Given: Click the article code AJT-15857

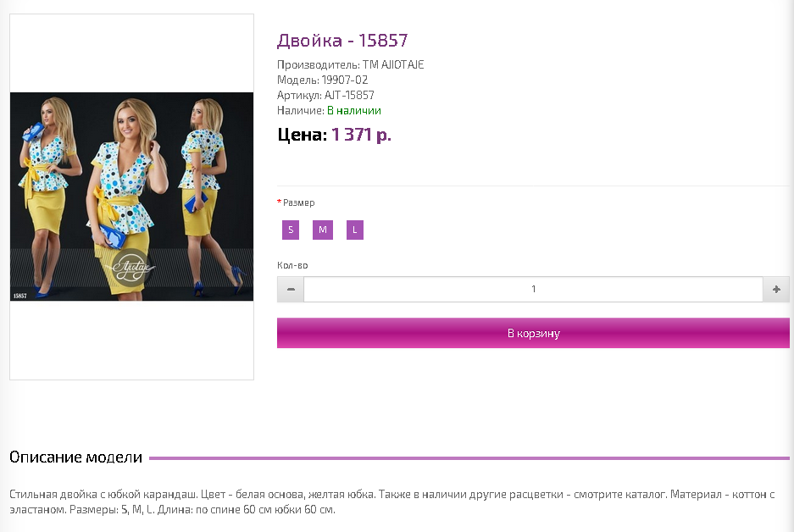Looking at the screenshot, I should (x=349, y=96).
